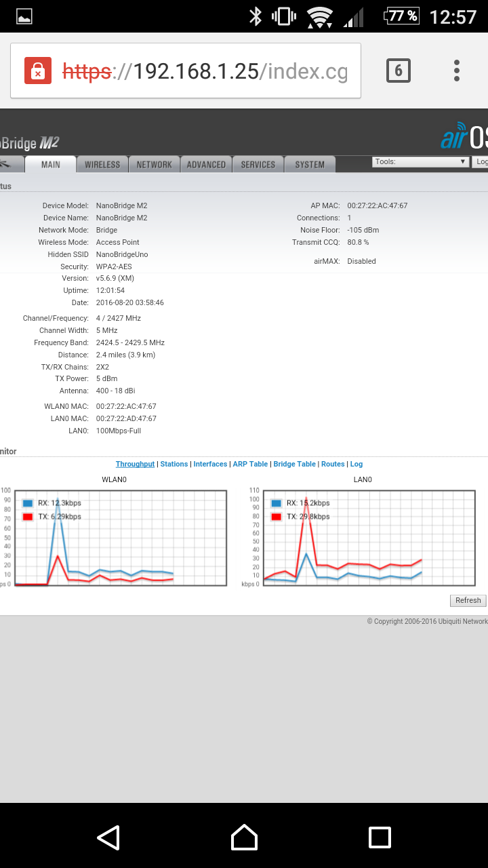
Task: Click the AP MAC value 00:27:22:AC:47:67
Action: pyautogui.click(x=378, y=205)
